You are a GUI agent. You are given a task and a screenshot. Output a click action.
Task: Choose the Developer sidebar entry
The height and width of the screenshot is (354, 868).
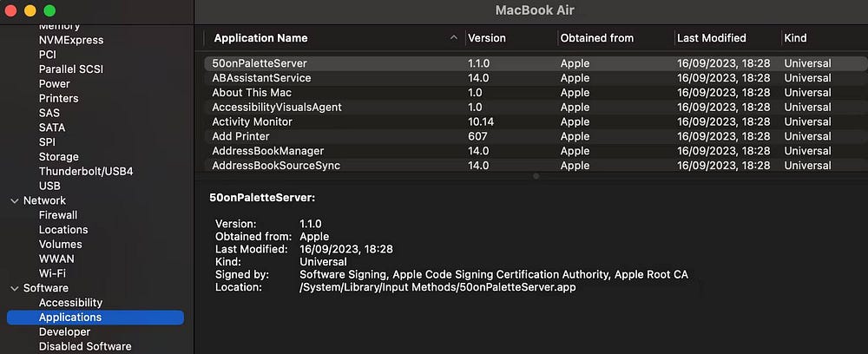(x=64, y=331)
